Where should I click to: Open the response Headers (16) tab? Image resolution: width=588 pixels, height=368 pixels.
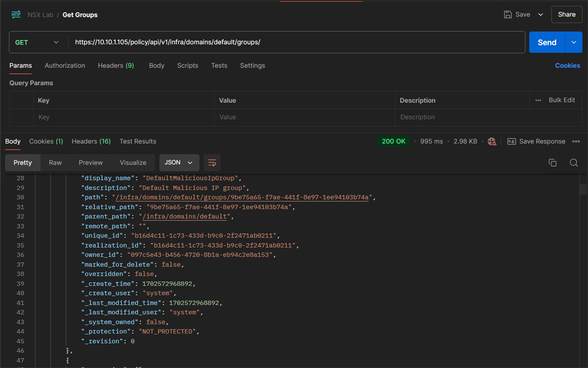91,141
